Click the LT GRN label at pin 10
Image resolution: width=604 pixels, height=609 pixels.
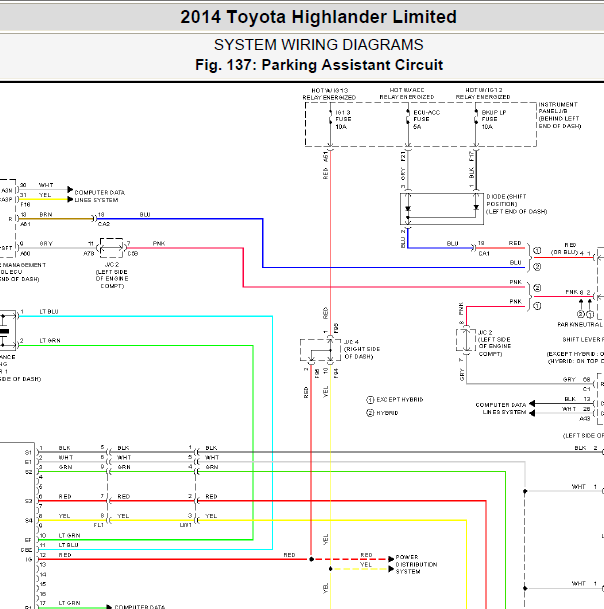point(70,535)
